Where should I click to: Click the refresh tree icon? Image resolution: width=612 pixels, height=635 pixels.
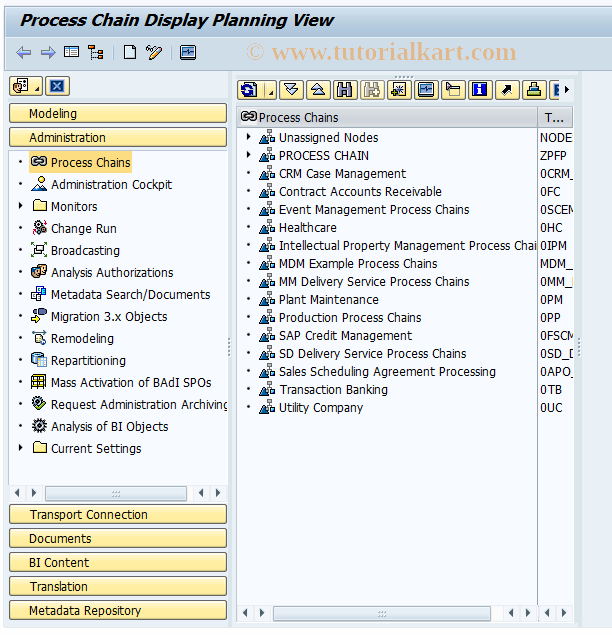coord(249,90)
